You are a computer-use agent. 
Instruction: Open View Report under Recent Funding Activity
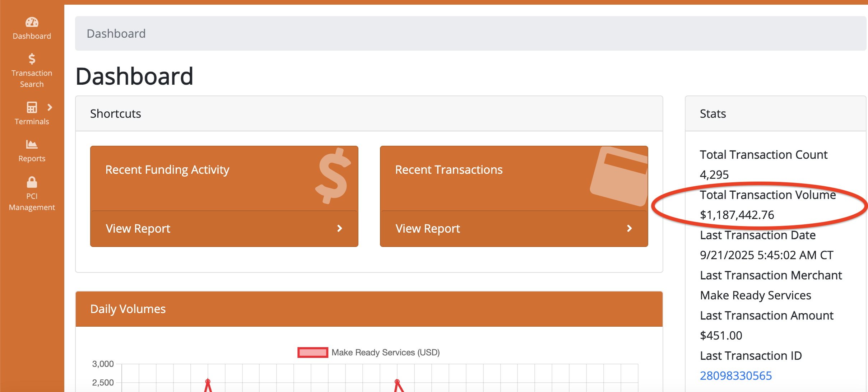coord(138,228)
